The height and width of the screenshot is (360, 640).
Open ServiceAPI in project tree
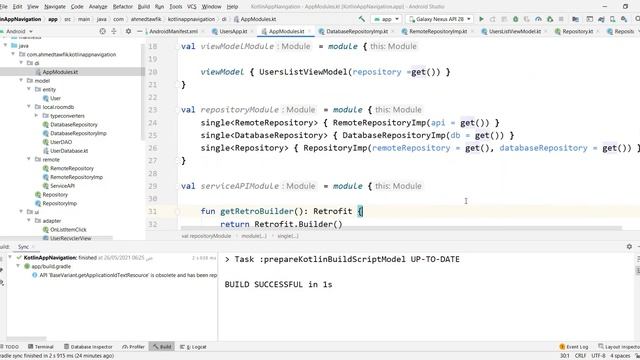(x=62, y=186)
